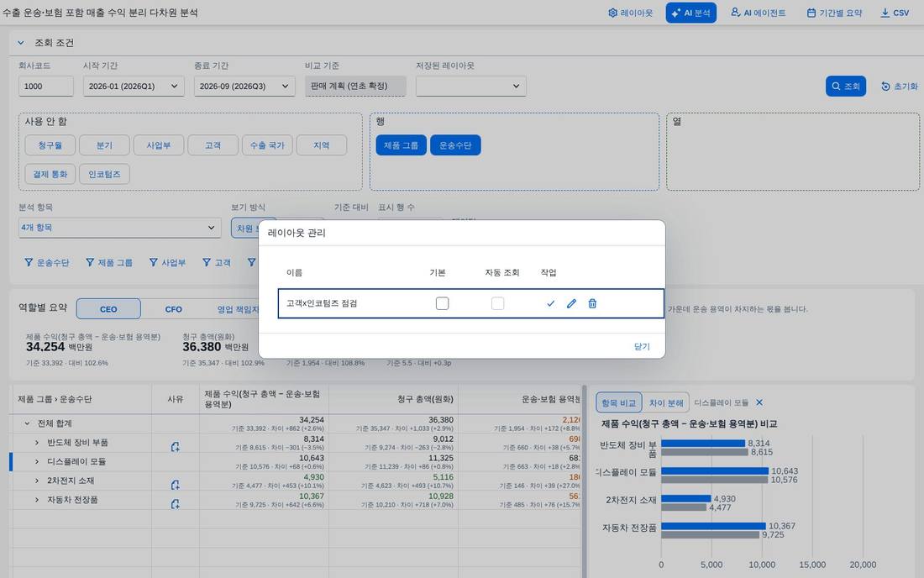This screenshot has width=924, height=578.
Task: Open the AI 에이전트 panel
Action: (x=759, y=13)
